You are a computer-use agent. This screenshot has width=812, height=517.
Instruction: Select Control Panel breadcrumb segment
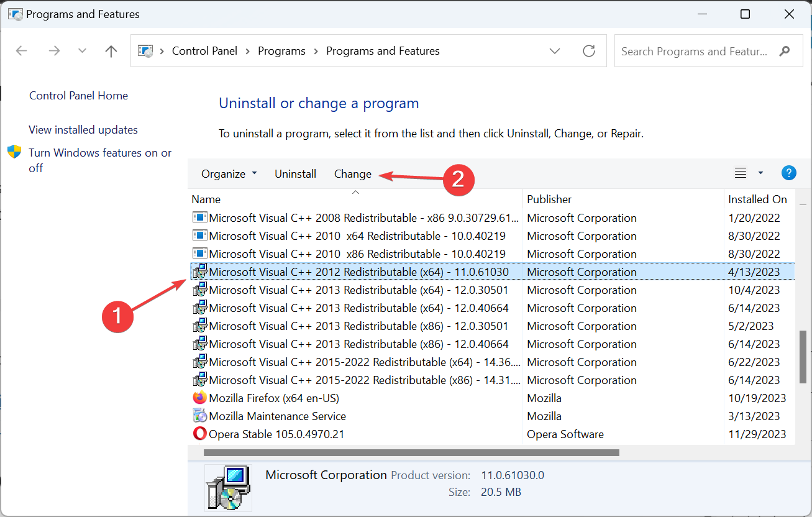[x=204, y=51]
